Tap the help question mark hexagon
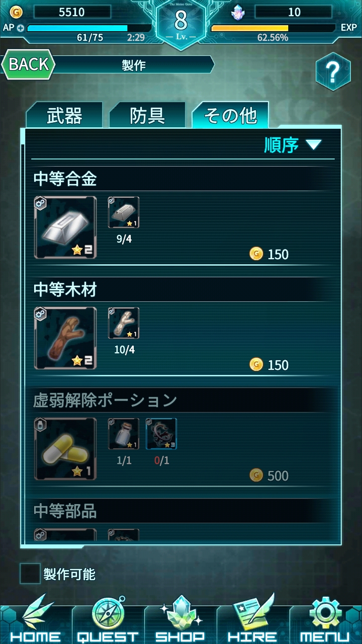Image resolution: width=362 pixels, height=644 pixels. click(333, 71)
